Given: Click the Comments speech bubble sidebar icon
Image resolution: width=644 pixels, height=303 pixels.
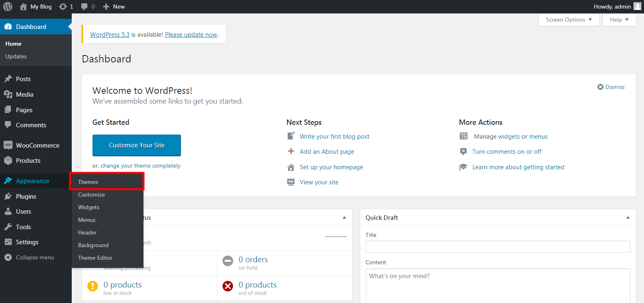Looking at the screenshot, I should click(8, 125).
